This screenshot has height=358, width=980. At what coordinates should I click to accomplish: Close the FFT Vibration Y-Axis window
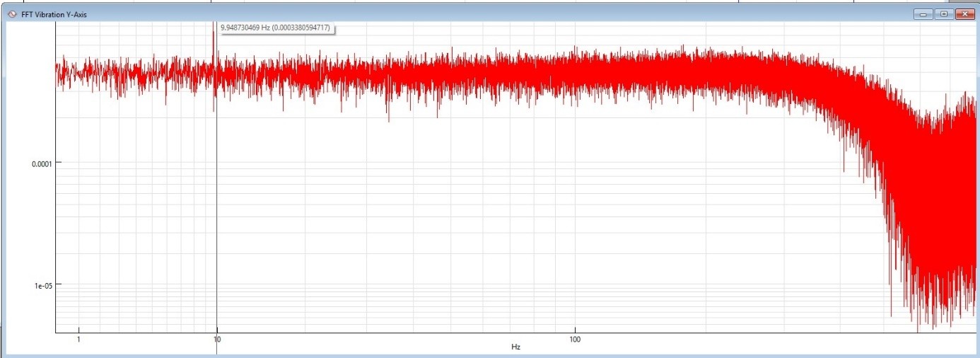pos(964,14)
